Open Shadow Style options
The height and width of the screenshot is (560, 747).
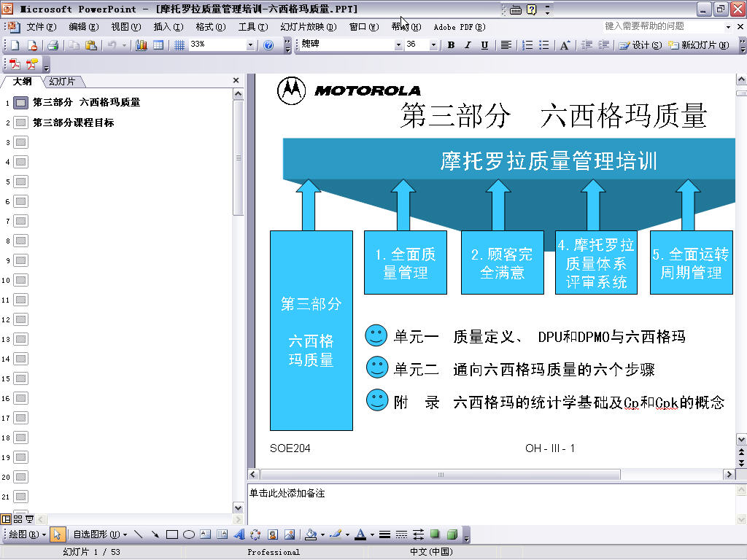[x=435, y=534]
